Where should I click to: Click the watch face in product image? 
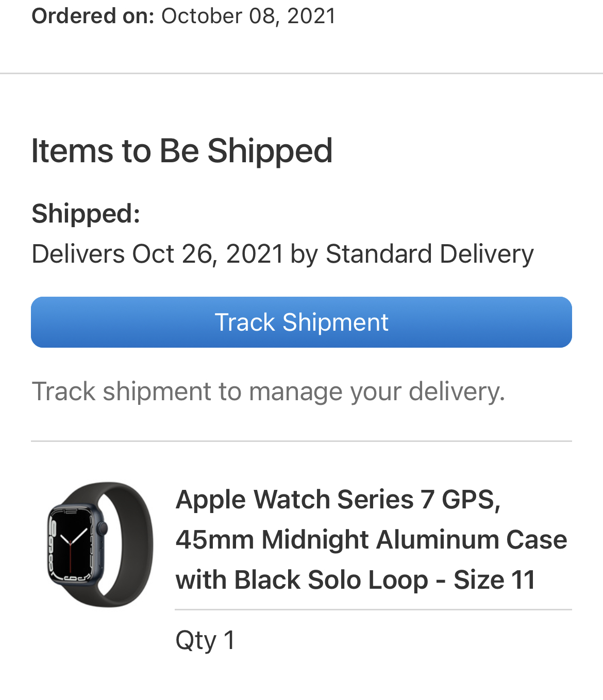70,545
